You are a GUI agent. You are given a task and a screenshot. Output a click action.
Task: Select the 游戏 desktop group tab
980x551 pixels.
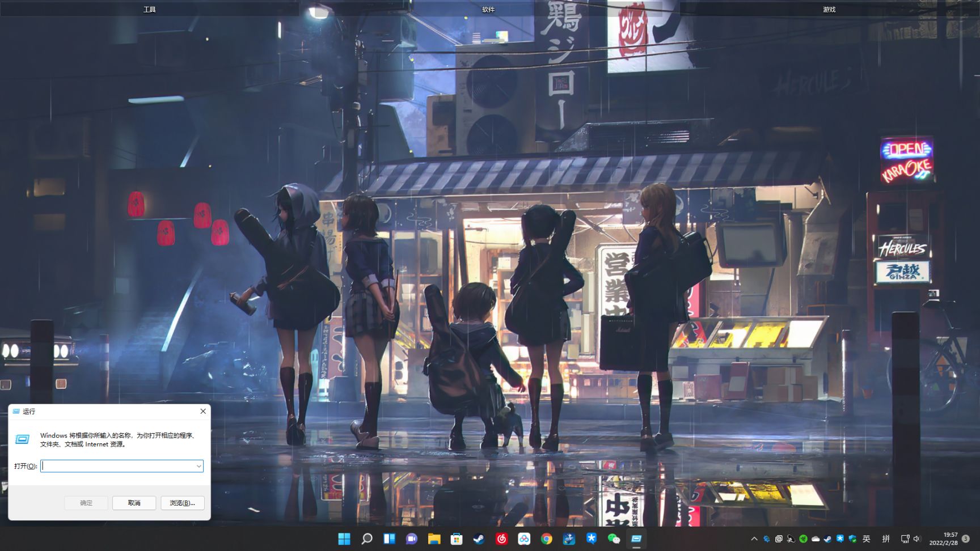coord(829,9)
